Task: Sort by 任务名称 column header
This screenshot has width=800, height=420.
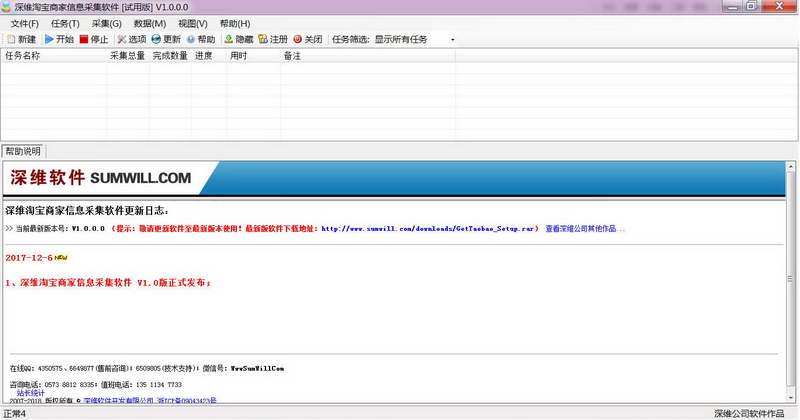Action: pos(54,56)
